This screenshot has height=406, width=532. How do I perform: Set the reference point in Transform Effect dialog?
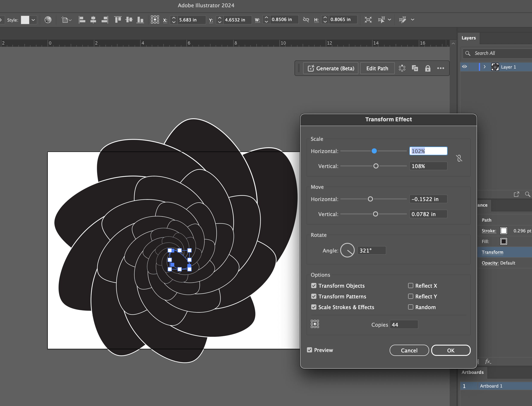315,324
